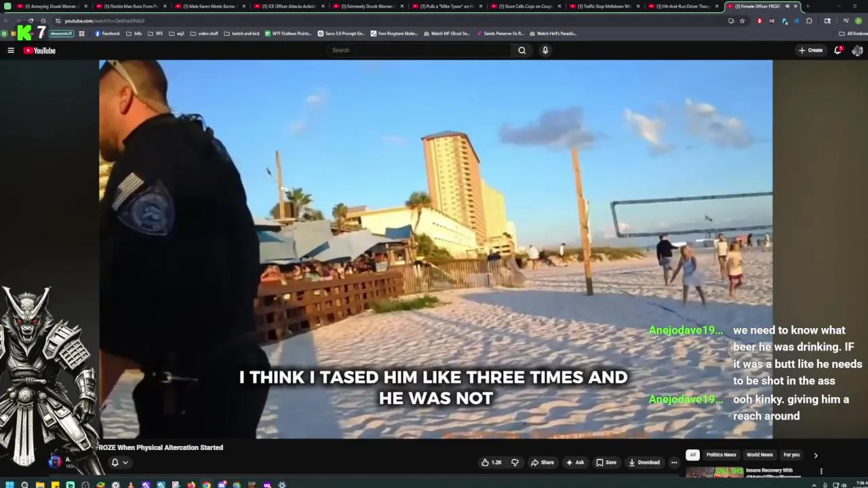Mute the Female Officer FROZE tab audio
The image size is (868, 488).
787,6
